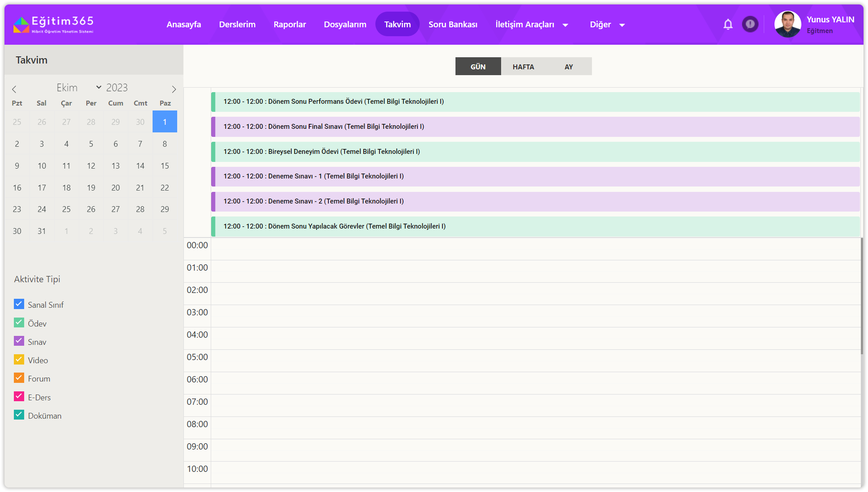Switch to HAFTA view
The width and height of the screenshot is (868, 492).
523,66
